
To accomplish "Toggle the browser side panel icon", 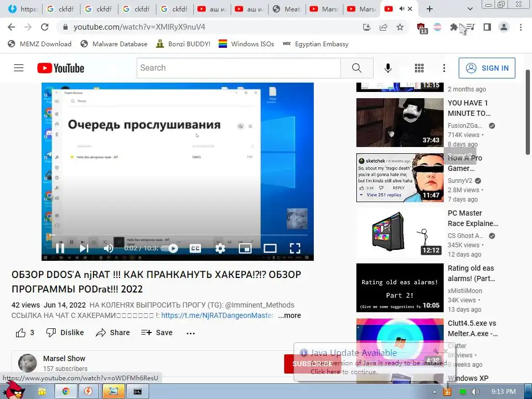I will (x=487, y=27).
